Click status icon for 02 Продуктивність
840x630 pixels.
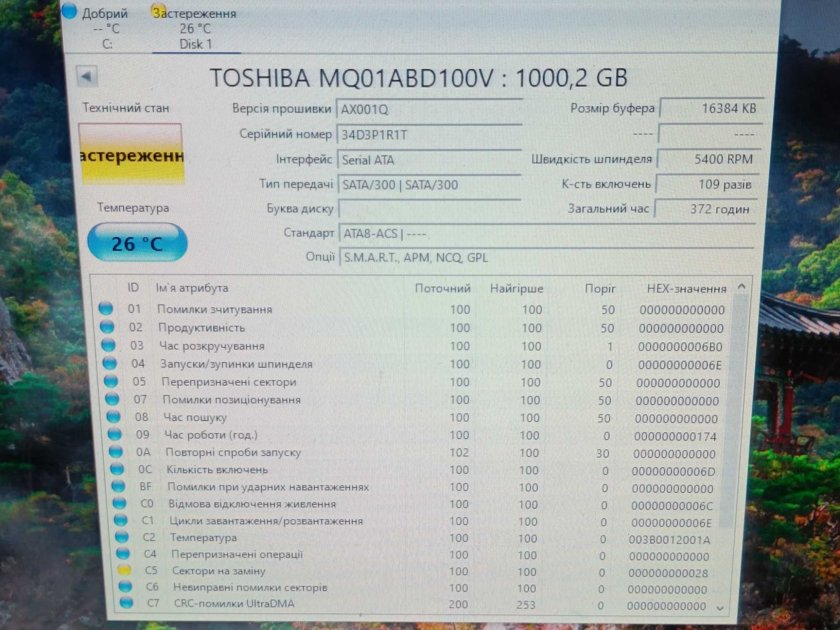pyautogui.click(x=107, y=326)
